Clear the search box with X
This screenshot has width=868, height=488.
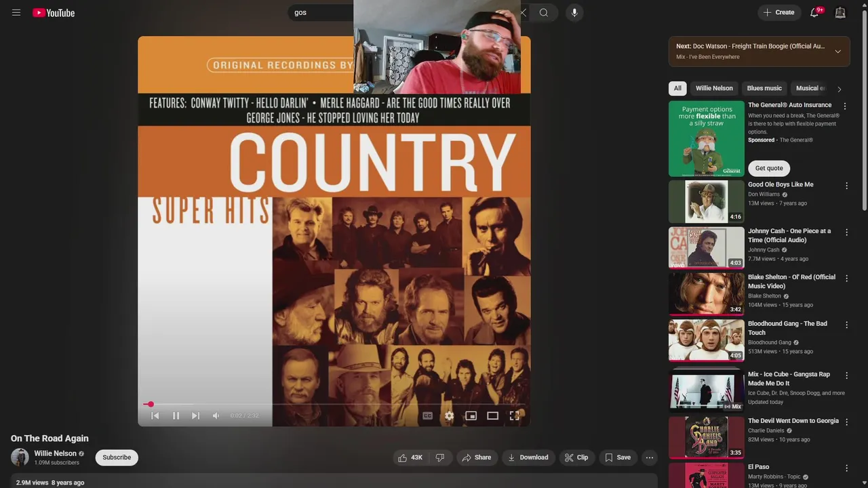click(x=523, y=12)
